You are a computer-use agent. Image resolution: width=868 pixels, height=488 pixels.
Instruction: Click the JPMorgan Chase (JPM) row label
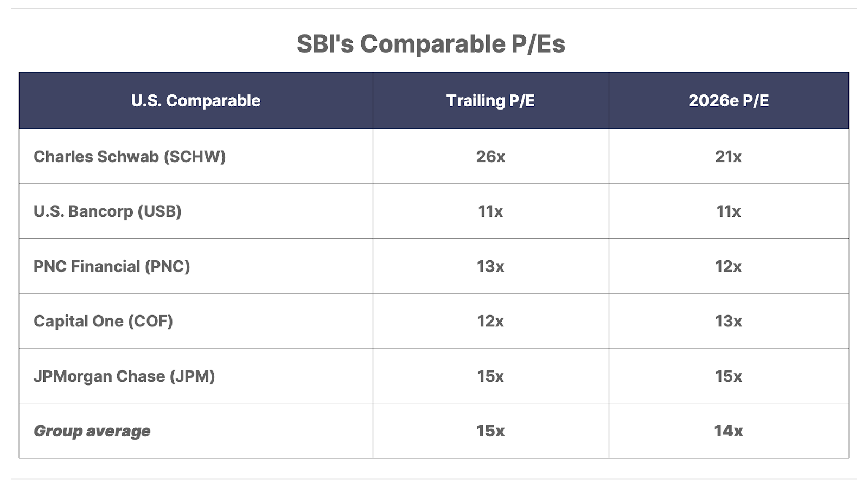coord(124,376)
